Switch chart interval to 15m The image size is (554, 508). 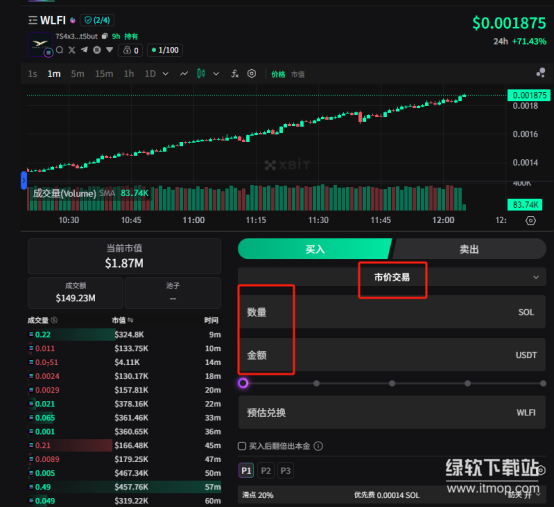coord(104,74)
